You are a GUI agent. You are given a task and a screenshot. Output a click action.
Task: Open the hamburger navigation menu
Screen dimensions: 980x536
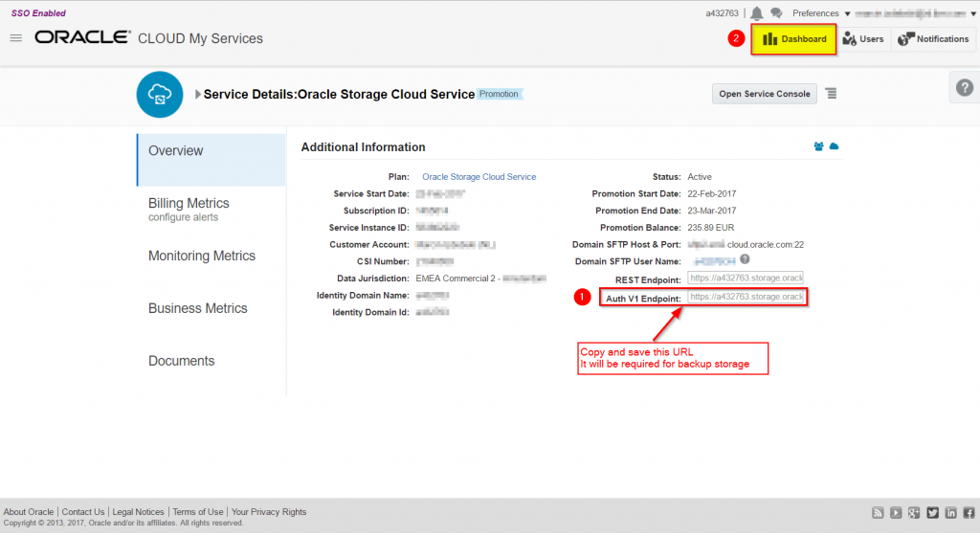pos(15,38)
